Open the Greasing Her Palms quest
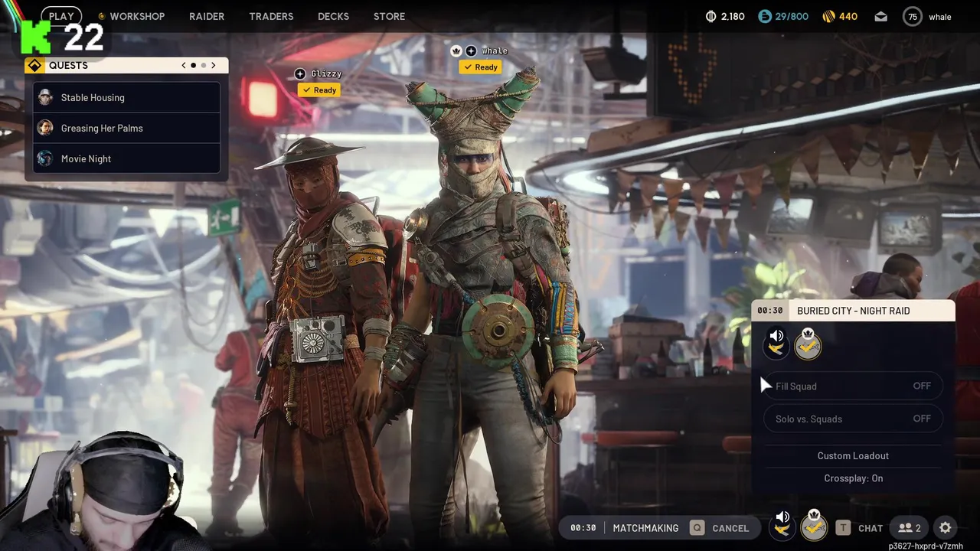The image size is (980, 551). [x=127, y=128]
